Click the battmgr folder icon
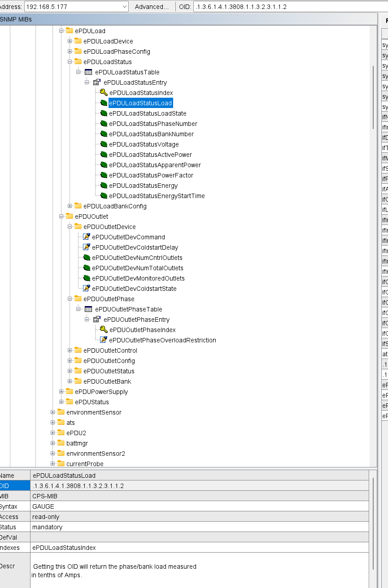Viewport: 388px width, 588px height. (x=61, y=443)
